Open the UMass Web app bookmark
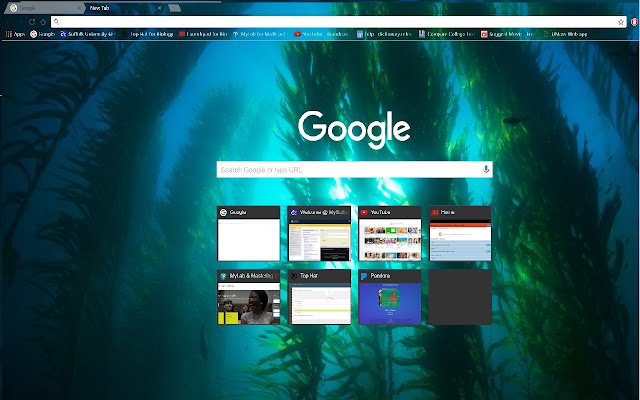 point(565,34)
